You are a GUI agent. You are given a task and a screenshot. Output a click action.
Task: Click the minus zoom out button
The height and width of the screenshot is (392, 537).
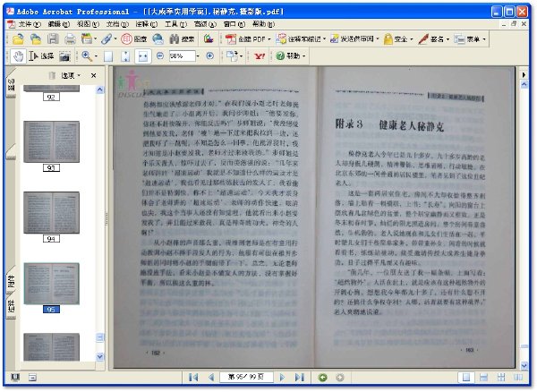(x=160, y=55)
